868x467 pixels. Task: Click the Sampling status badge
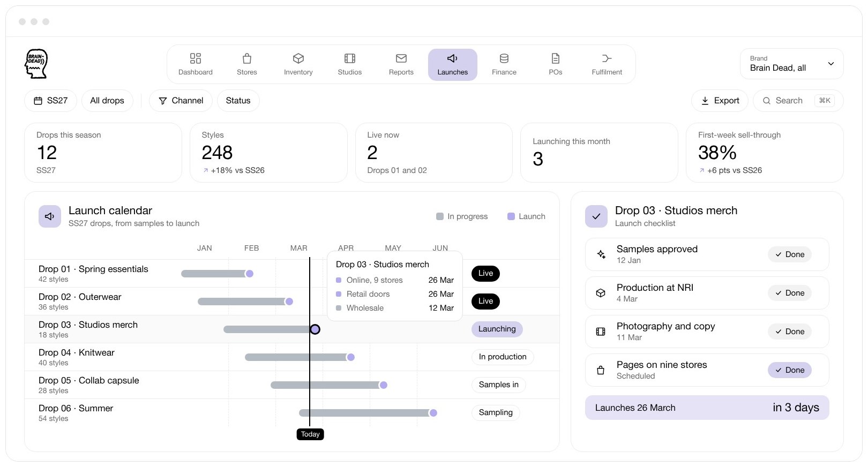tap(496, 413)
